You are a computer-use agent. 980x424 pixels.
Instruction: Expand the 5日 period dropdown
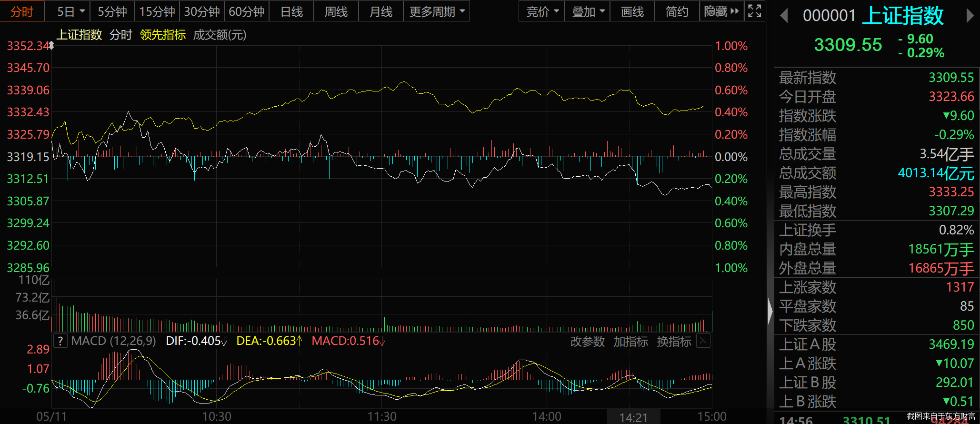coord(70,11)
